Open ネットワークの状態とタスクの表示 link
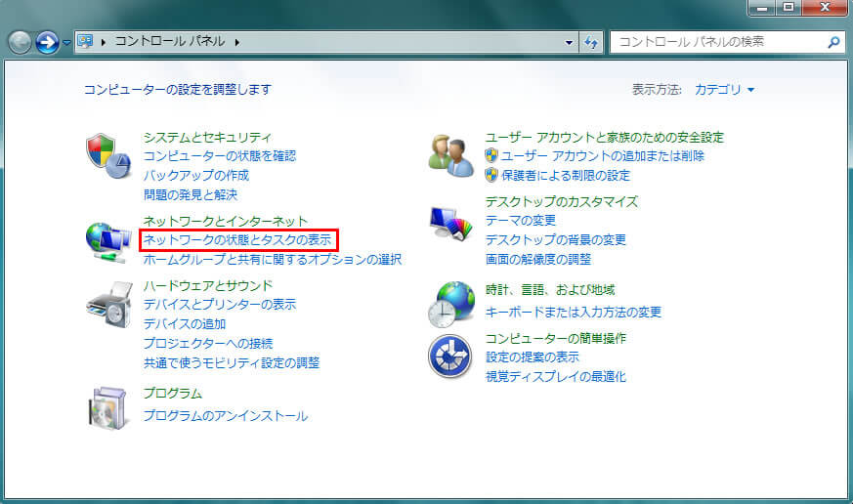The height and width of the screenshot is (504, 853). (x=237, y=239)
